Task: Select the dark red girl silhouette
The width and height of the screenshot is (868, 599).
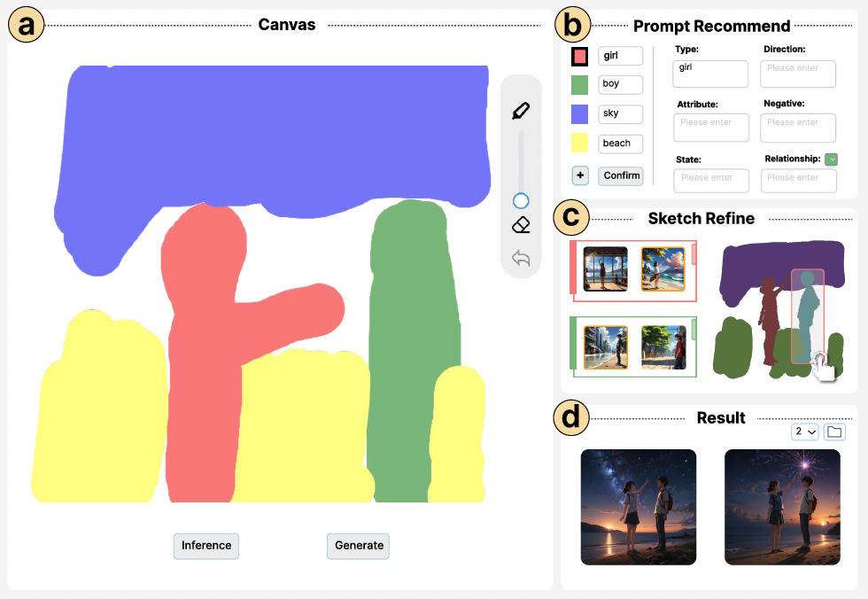Action: tap(770, 320)
